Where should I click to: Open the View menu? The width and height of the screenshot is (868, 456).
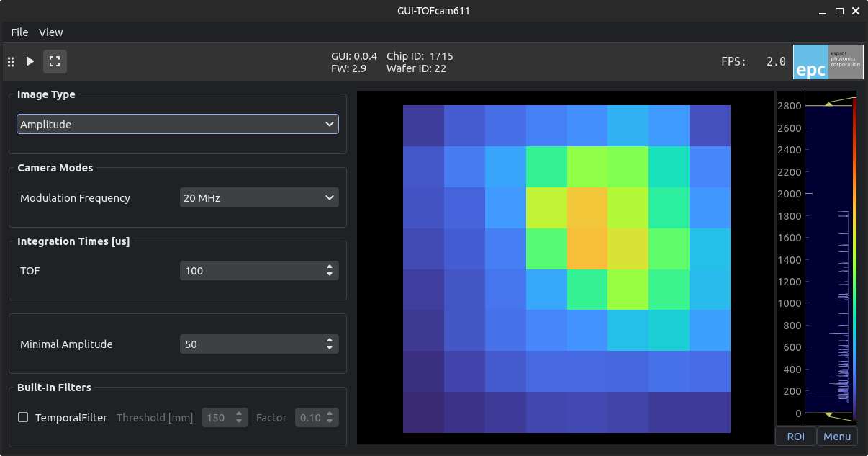[x=51, y=32]
